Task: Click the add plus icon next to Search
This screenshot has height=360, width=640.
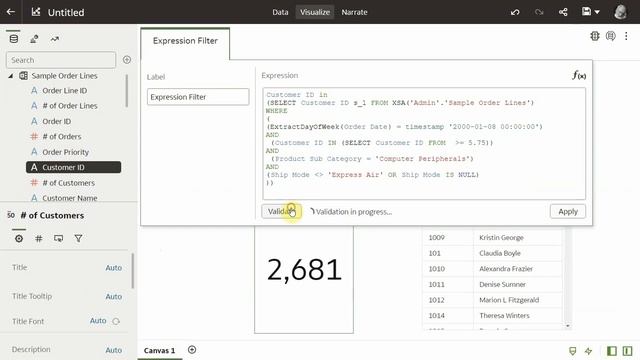Action: coord(127,60)
